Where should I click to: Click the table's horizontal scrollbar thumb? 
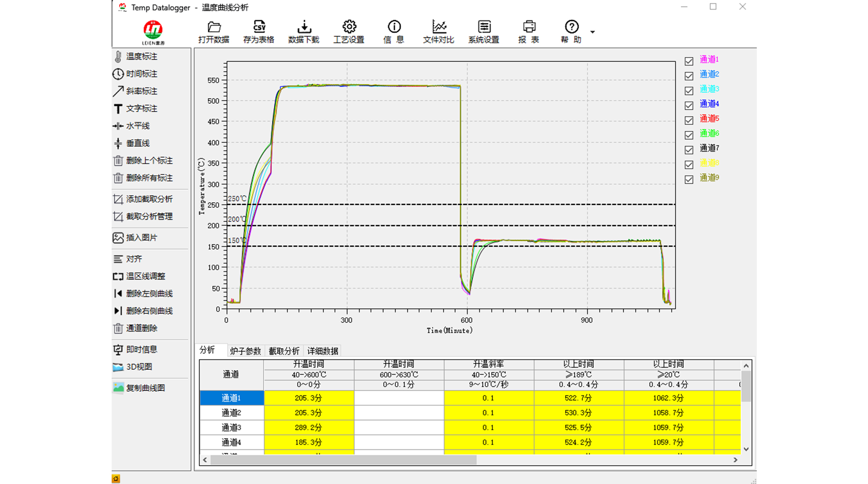pos(343,460)
